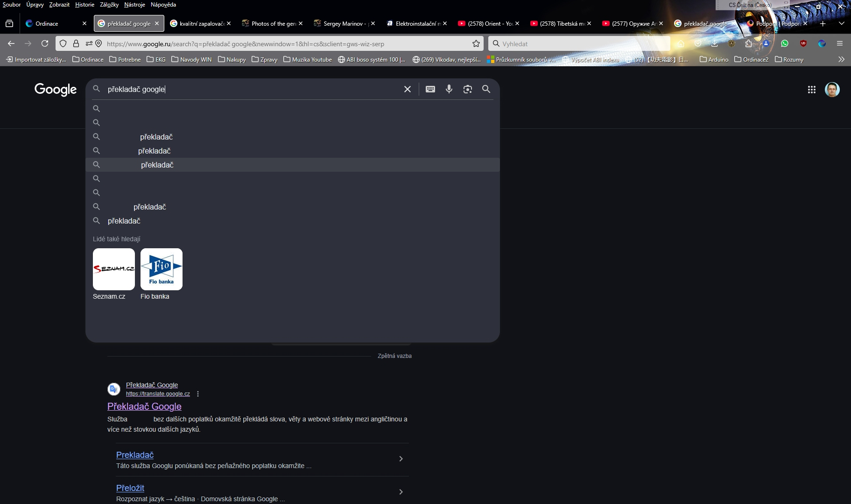Image resolution: width=851 pixels, height=504 pixels.
Task: Open the Firefox View button on tab strip
Action: (x=9, y=23)
